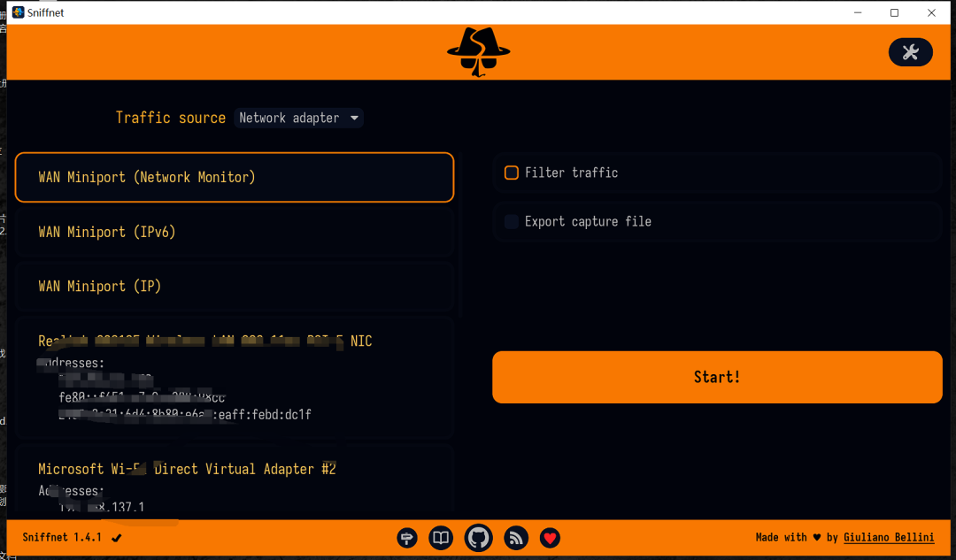Click the Filter traffic label text
Image resolution: width=956 pixels, height=560 pixels.
[571, 173]
